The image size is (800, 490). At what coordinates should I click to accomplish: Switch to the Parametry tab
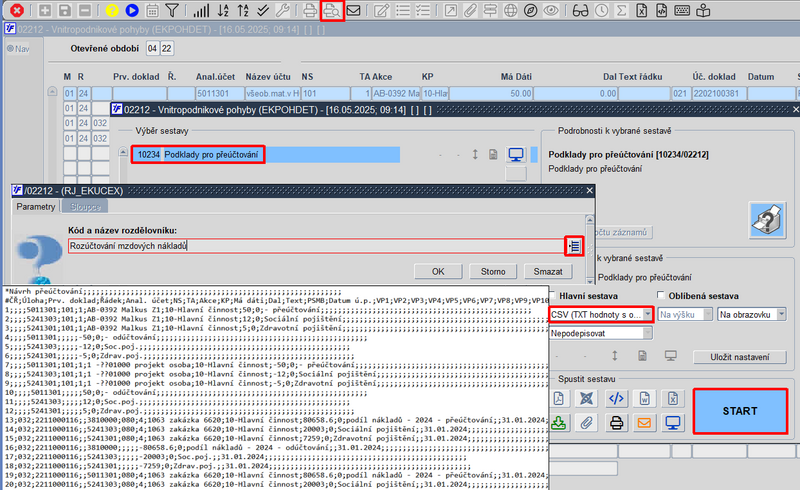[x=36, y=207]
